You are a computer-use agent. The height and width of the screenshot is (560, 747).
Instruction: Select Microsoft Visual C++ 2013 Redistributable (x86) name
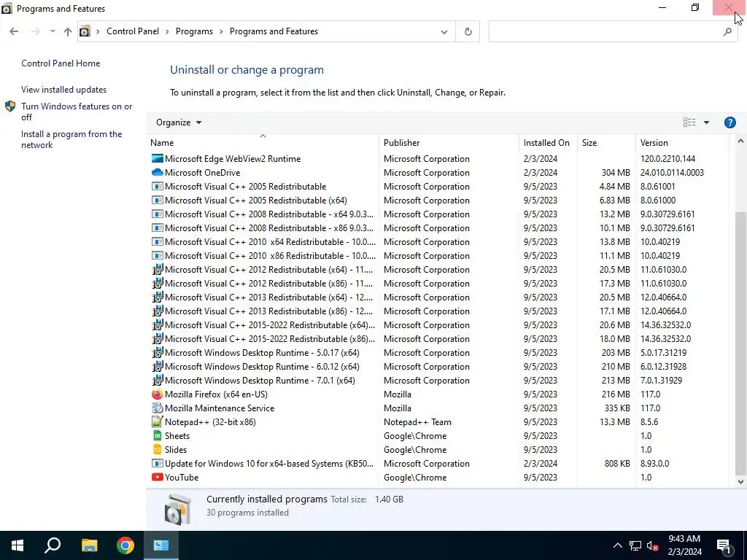[x=268, y=311]
